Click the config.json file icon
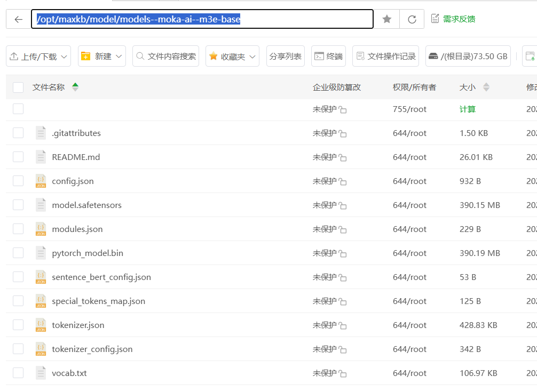The image size is (537, 392). pyautogui.click(x=41, y=181)
